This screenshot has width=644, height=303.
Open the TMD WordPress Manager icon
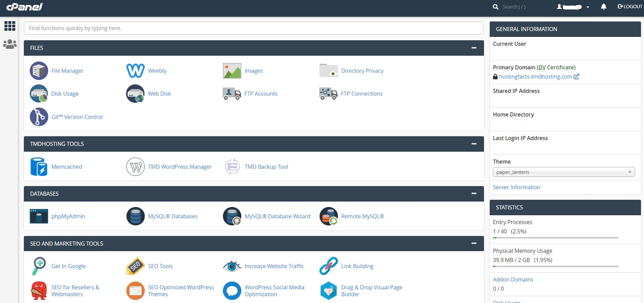click(136, 167)
